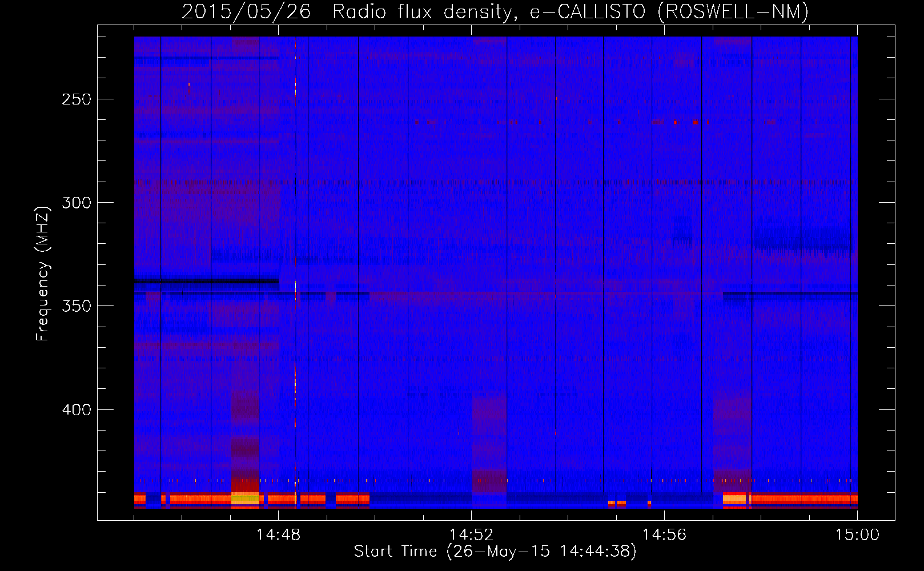This screenshot has height=571, width=924.
Task: Click the 350 frequency tick label
Action: coord(77,306)
